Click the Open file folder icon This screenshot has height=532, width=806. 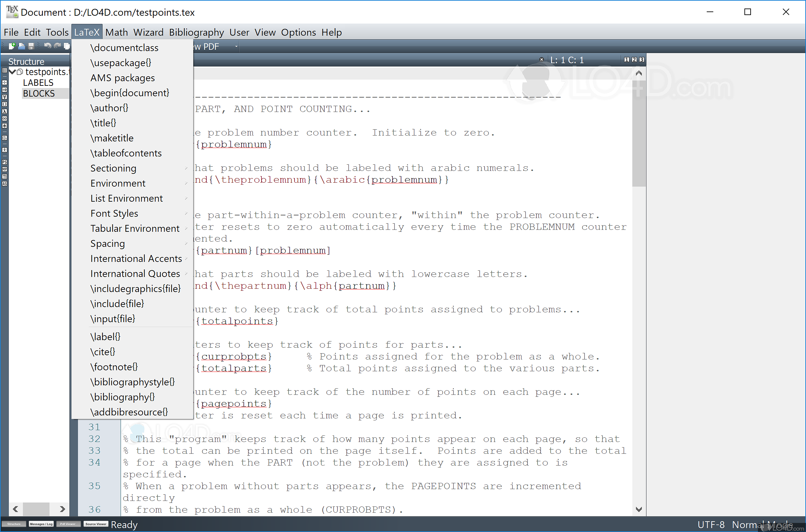[21, 46]
